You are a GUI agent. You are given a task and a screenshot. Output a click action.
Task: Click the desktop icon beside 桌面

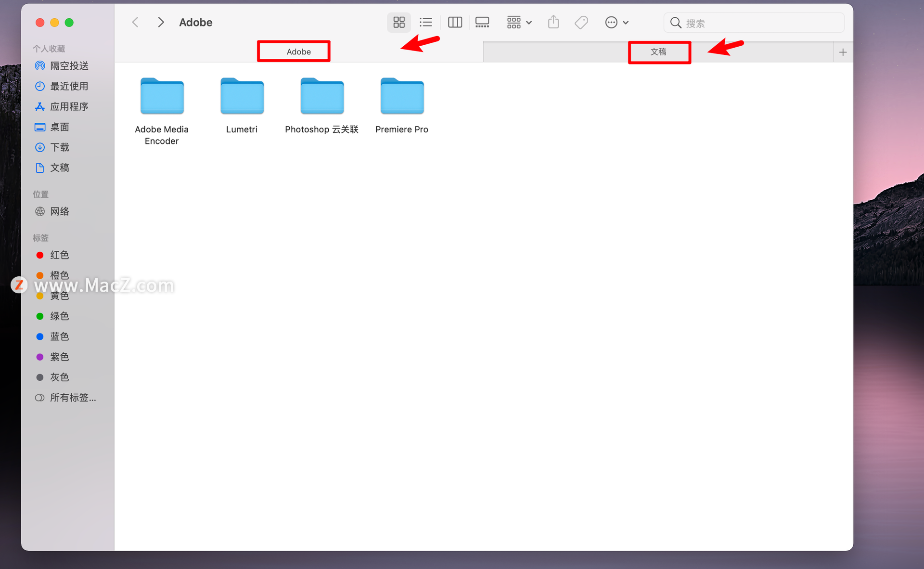pos(40,127)
